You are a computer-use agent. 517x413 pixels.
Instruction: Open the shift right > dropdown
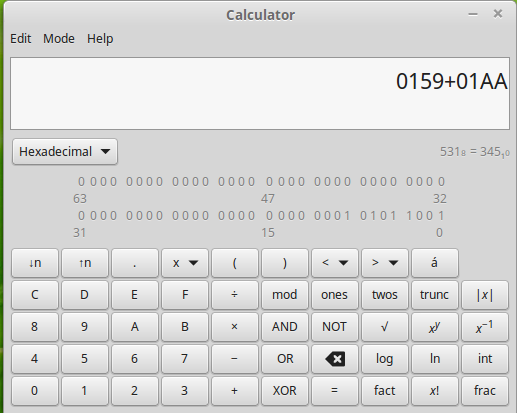click(385, 263)
